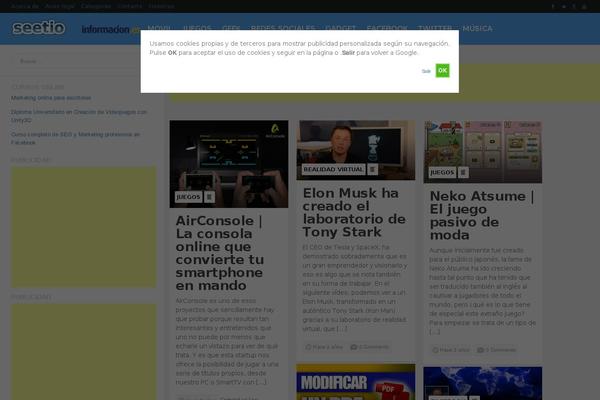Open the seetio logo homepage link

(39, 28)
